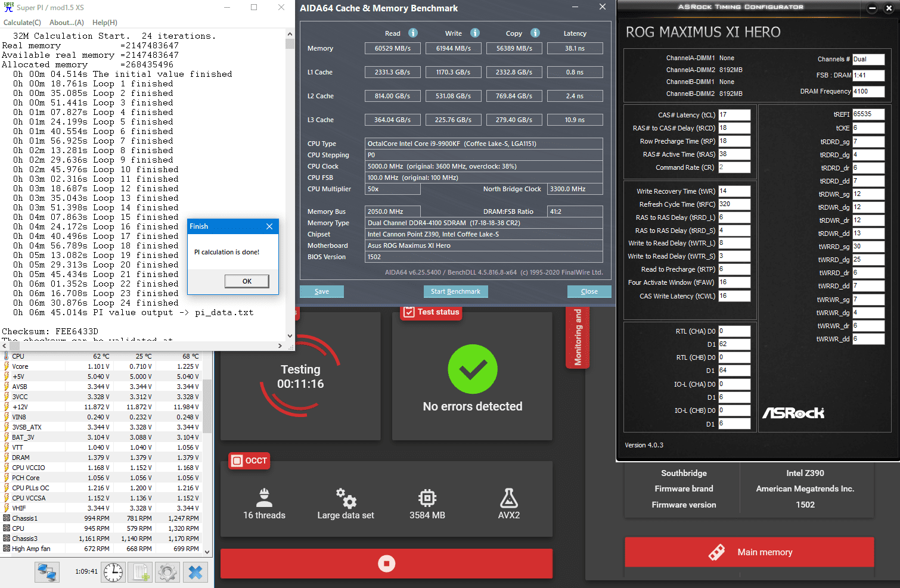Open Help menu in Super PI
Viewport: 900px width, 588px height.
tap(105, 23)
